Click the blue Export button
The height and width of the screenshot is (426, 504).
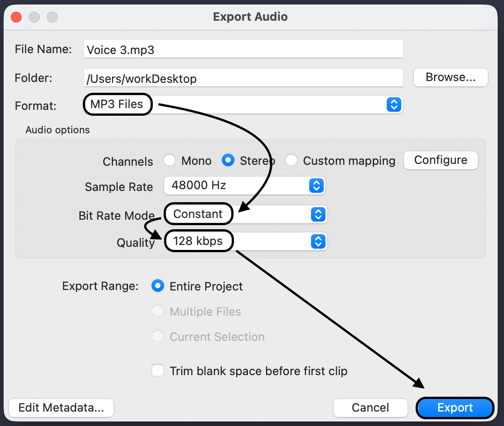coord(455,408)
